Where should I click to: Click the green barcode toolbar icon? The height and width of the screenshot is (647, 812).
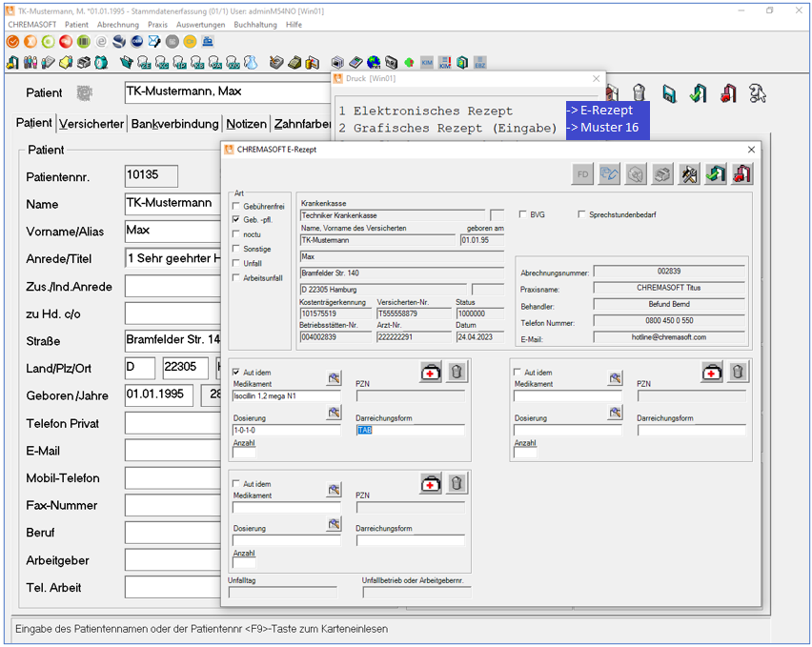click(x=83, y=41)
